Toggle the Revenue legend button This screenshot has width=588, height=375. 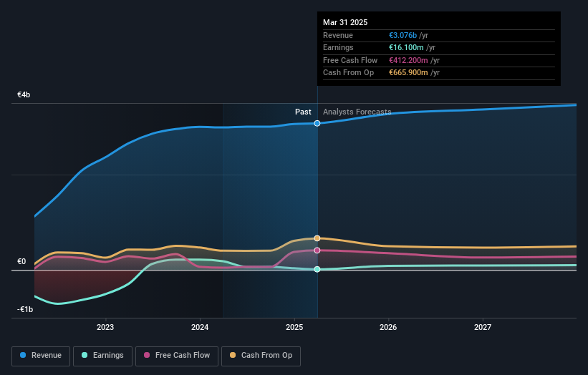pyautogui.click(x=41, y=356)
